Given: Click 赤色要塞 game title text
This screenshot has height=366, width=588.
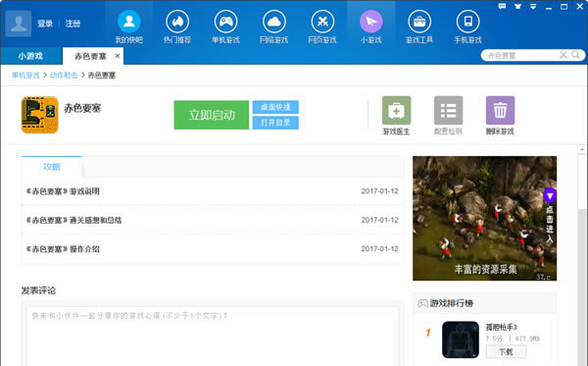Looking at the screenshot, I should point(82,108).
